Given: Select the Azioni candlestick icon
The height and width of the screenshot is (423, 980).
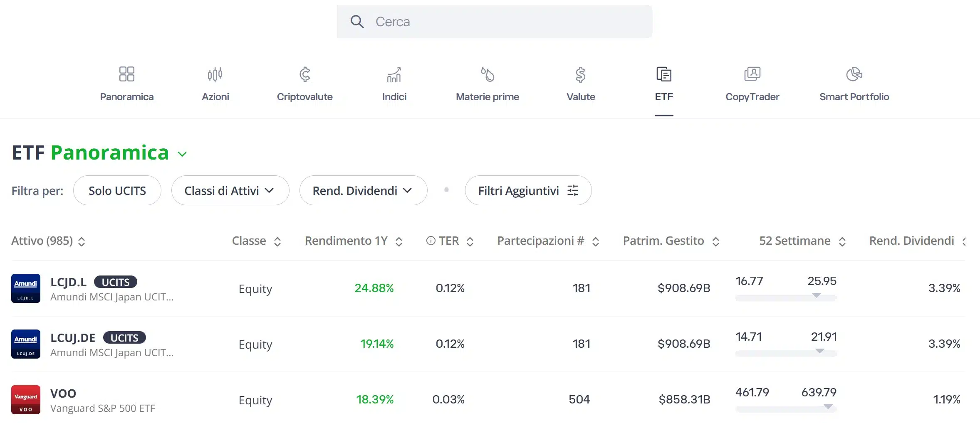Looking at the screenshot, I should (x=215, y=74).
